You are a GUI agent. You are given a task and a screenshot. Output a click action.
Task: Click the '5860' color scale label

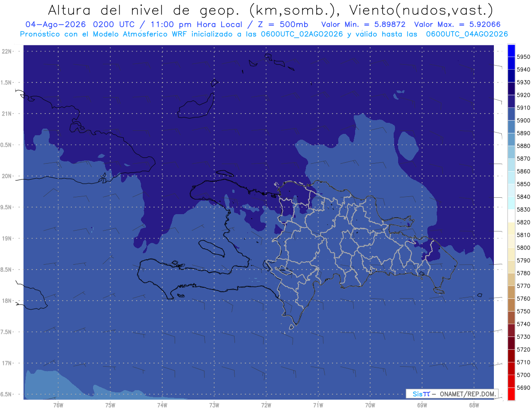pos(524,171)
